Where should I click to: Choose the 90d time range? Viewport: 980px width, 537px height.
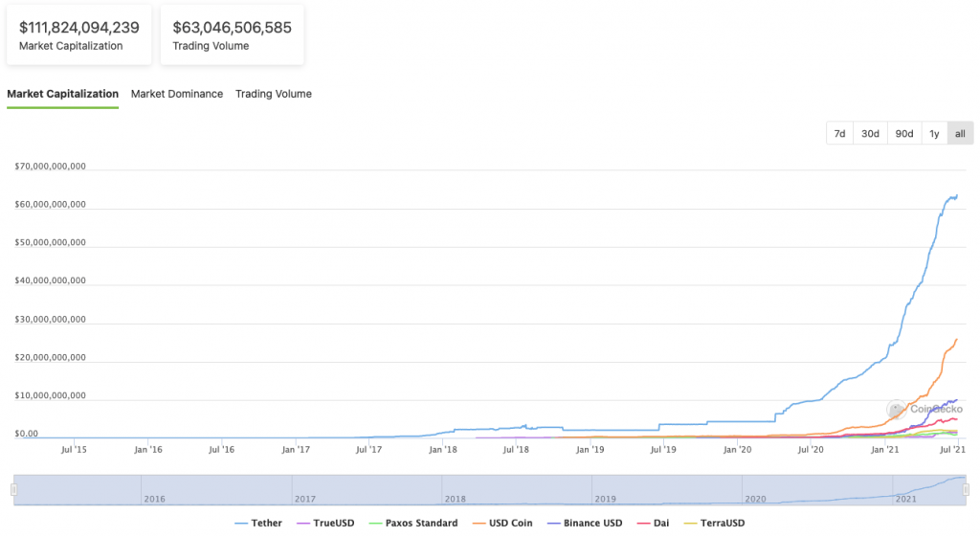click(903, 133)
